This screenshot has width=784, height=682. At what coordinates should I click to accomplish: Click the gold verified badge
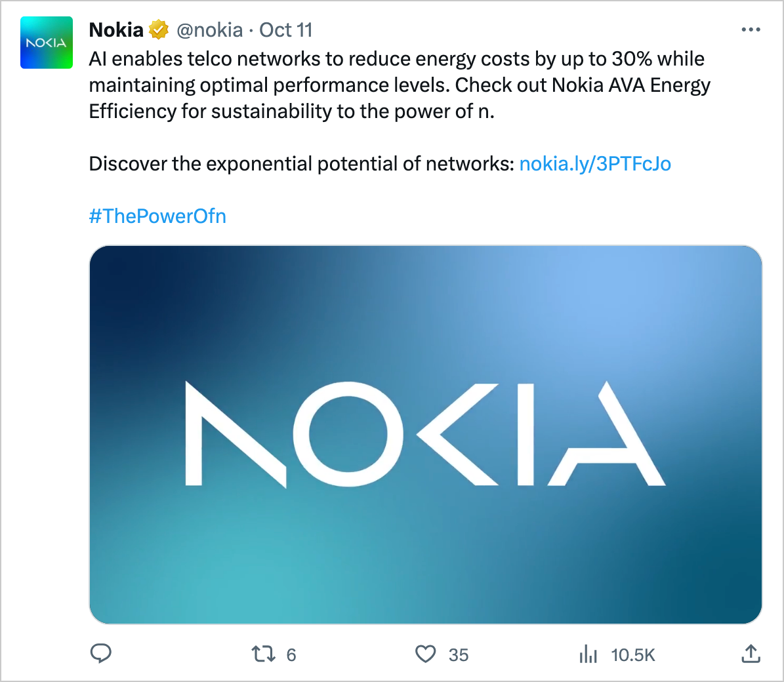(x=159, y=30)
